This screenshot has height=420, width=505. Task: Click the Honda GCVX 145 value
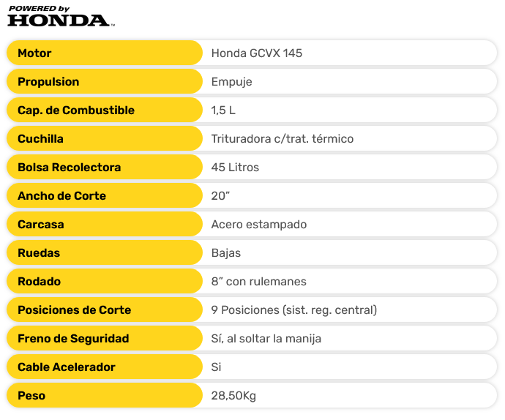(256, 53)
